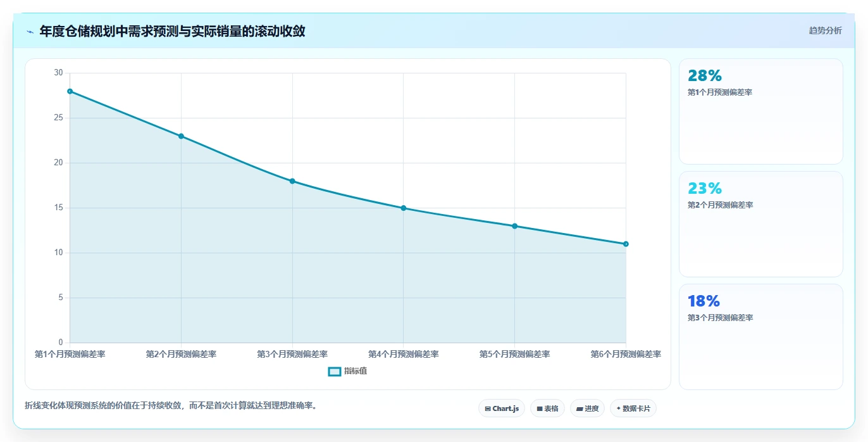
Task: Click the lightning icon beside the title
Action: (x=30, y=32)
